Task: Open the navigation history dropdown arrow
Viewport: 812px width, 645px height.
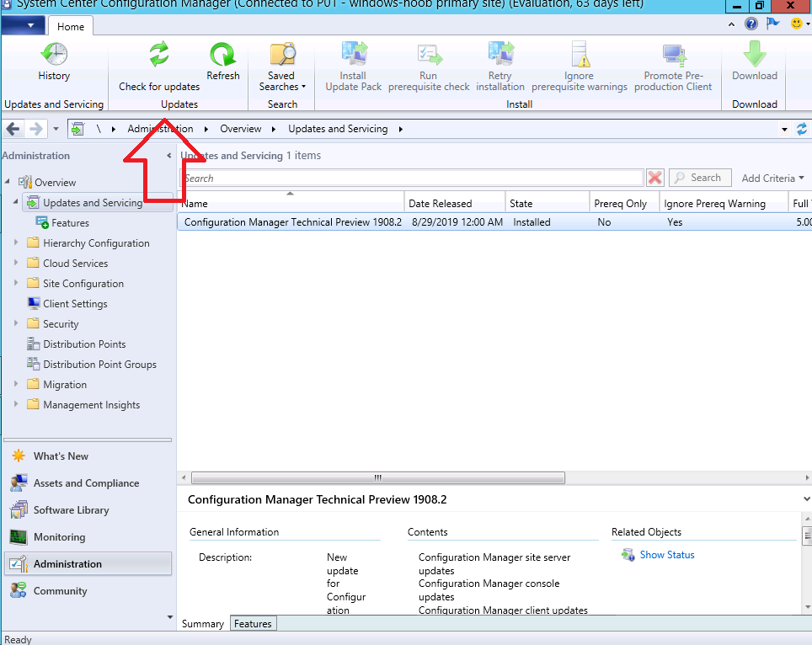Action: [x=56, y=129]
